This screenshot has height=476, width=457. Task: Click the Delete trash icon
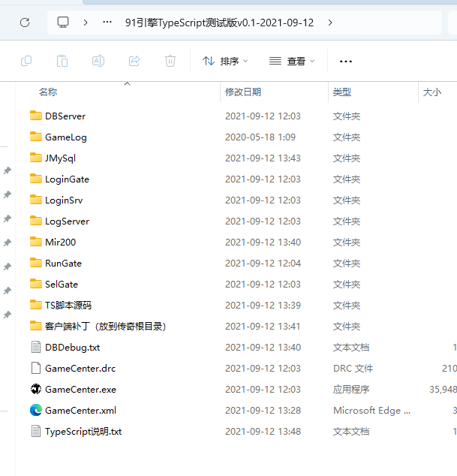click(170, 61)
